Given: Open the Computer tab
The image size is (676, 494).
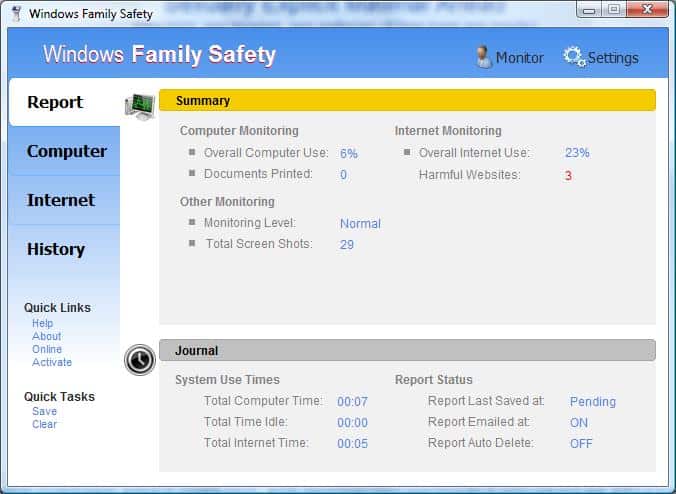Looking at the screenshot, I should [66, 151].
